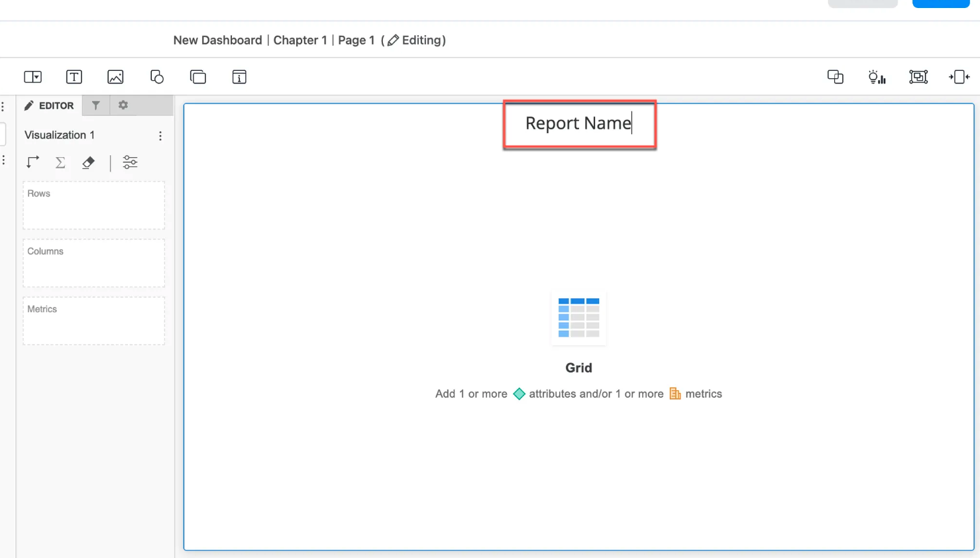Viewport: 980px width, 558px height.
Task: Click the Sigma totals icon
Action: (x=60, y=162)
